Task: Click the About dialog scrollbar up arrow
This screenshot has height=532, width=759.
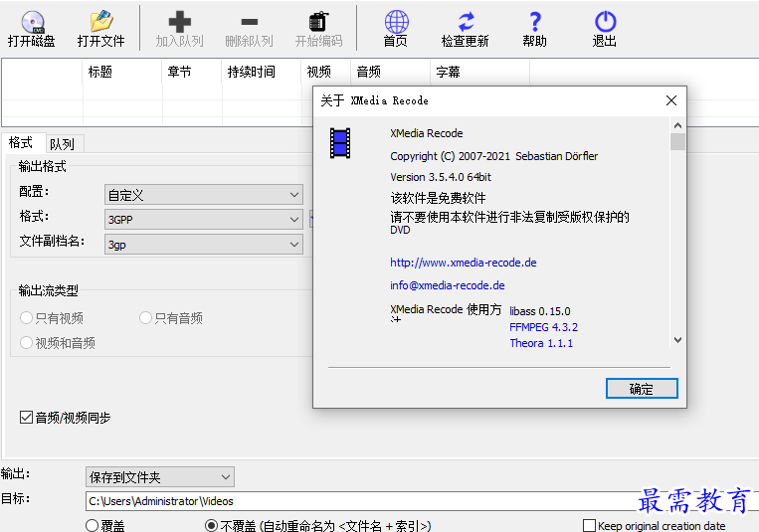Action: pyautogui.click(x=677, y=125)
